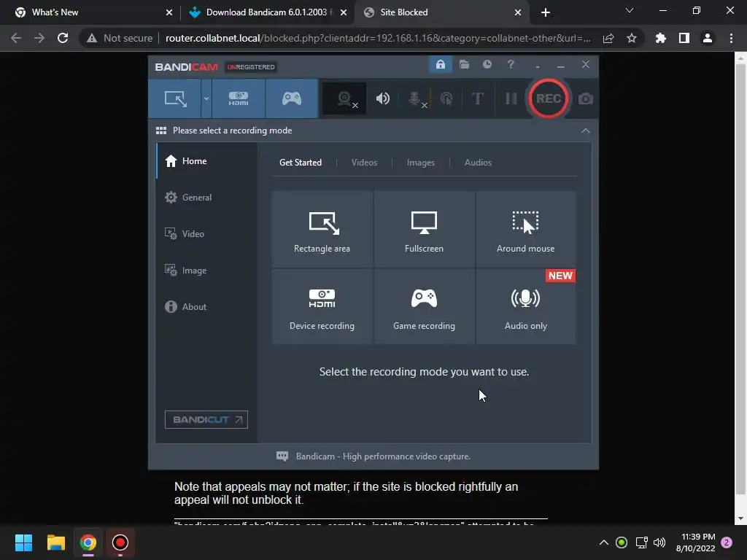Click the address bar URL field

coord(378,38)
